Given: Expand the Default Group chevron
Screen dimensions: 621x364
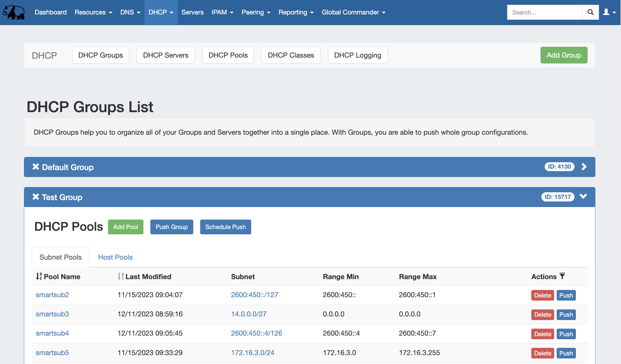Looking at the screenshot, I should click(x=584, y=167).
